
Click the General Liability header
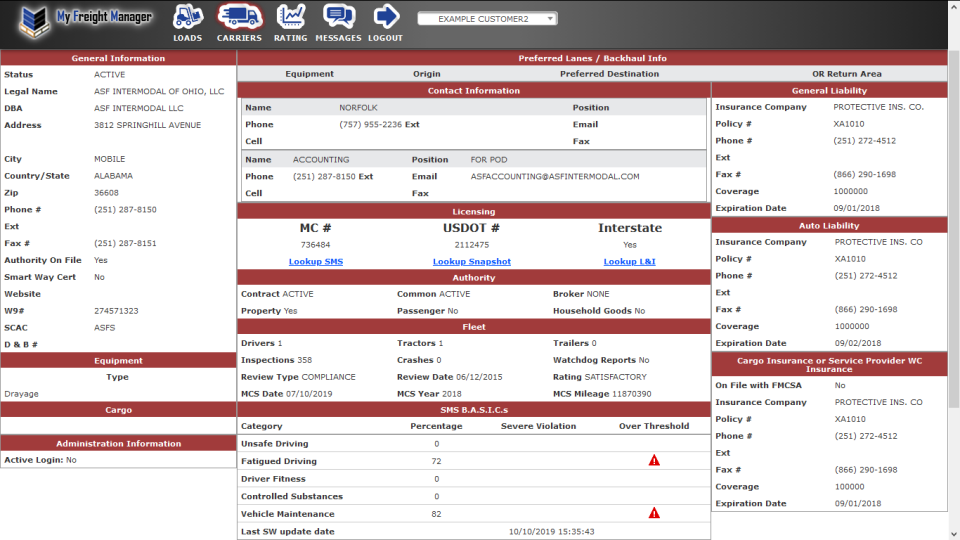829,91
